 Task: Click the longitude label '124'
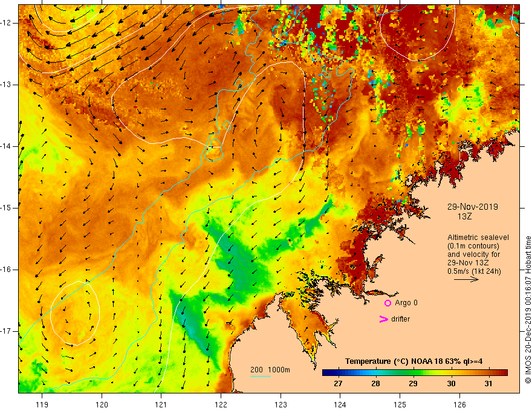click(340, 404)
